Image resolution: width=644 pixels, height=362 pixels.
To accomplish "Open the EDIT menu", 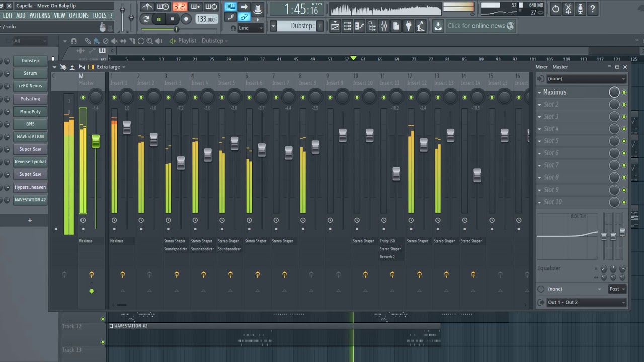I will (x=8, y=16).
